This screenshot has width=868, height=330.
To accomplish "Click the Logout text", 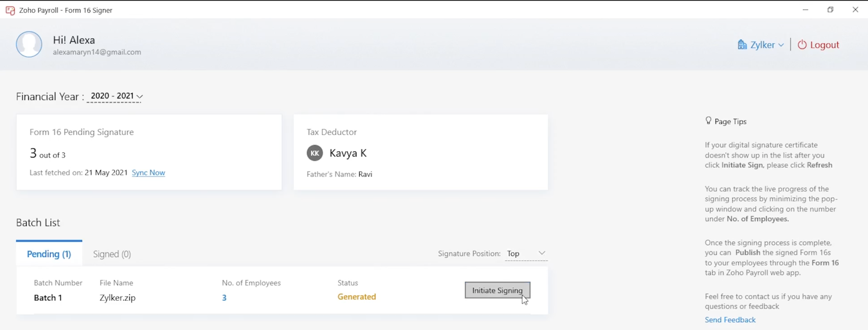I will tap(824, 45).
